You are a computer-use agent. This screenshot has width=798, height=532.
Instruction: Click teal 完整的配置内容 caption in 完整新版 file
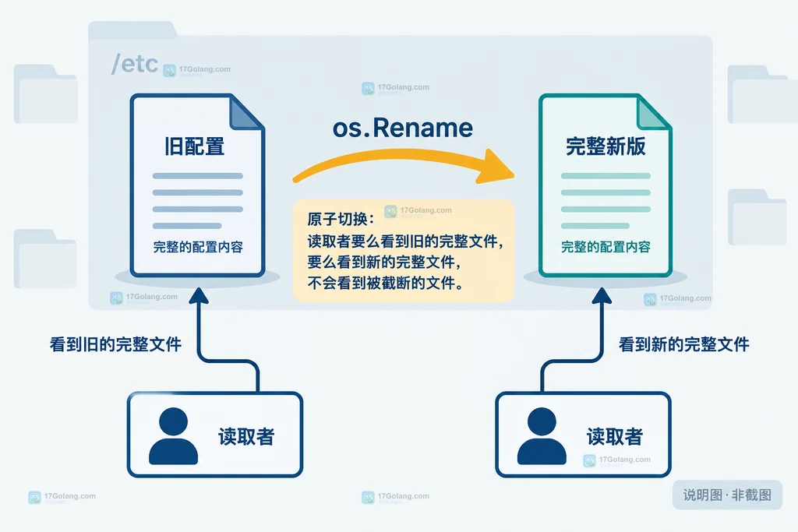(606, 247)
